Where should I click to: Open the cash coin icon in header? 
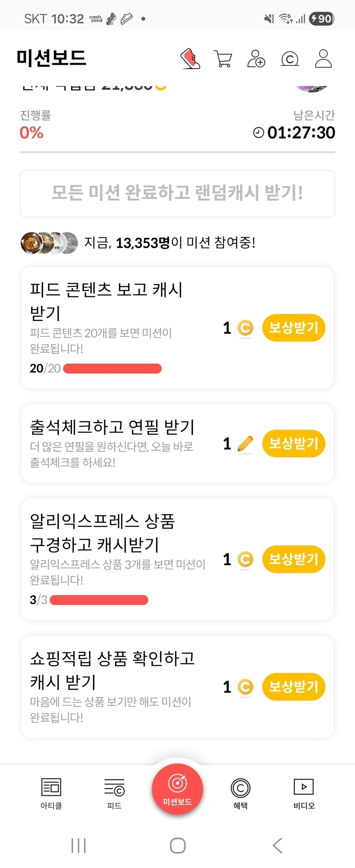290,59
